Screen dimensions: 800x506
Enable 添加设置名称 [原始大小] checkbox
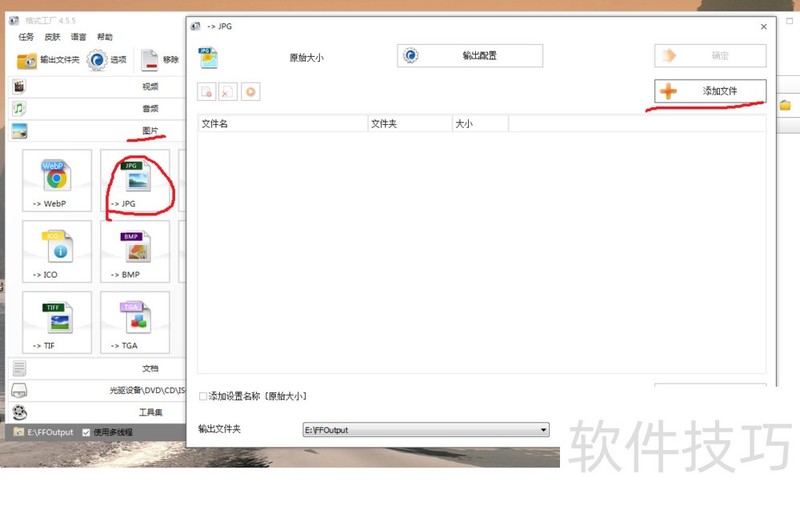click(203, 396)
